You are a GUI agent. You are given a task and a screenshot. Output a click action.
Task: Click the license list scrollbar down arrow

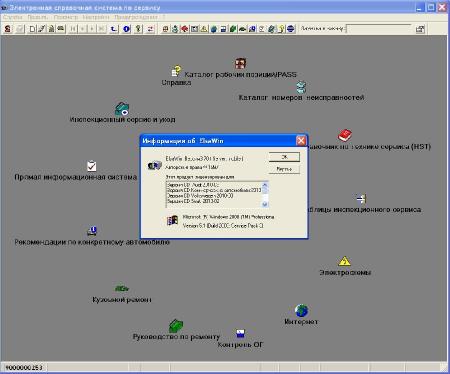click(x=265, y=204)
